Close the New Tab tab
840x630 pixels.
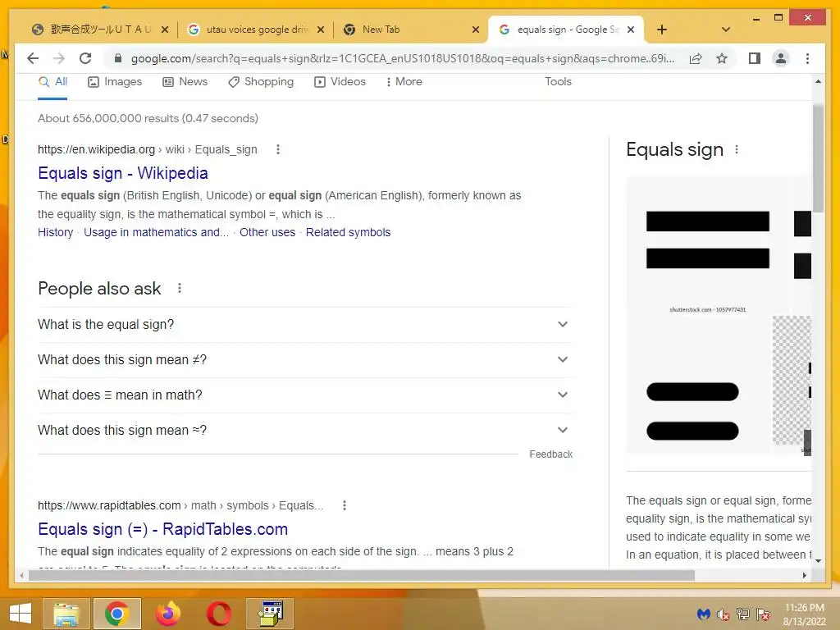tap(475, 30)
